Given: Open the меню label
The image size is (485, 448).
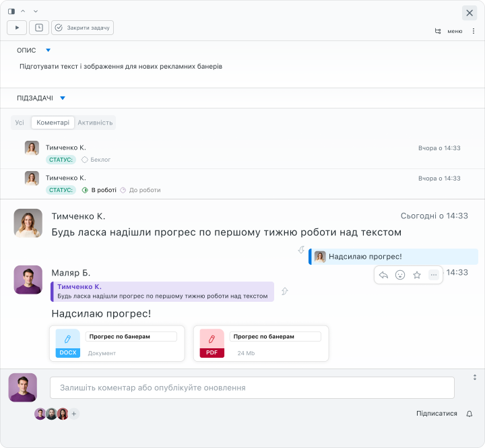Looking at the screenshot, I should click(x=455, y=31).
